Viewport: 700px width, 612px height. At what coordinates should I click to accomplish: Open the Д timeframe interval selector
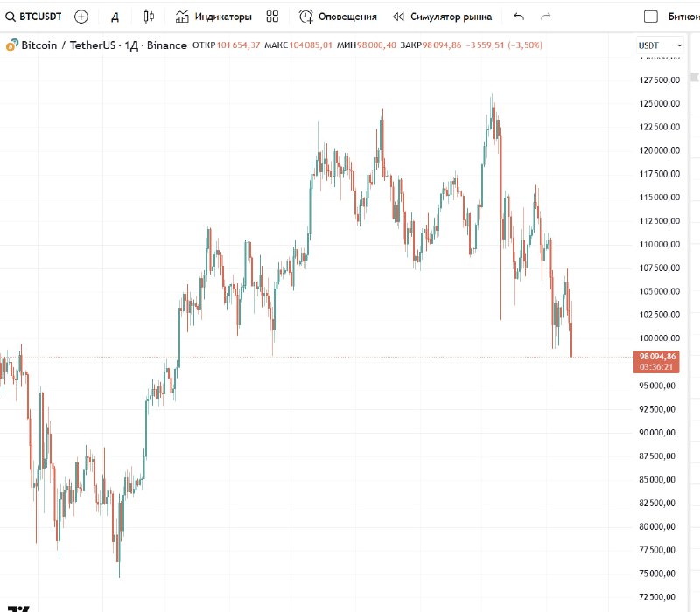click(115, 17)
